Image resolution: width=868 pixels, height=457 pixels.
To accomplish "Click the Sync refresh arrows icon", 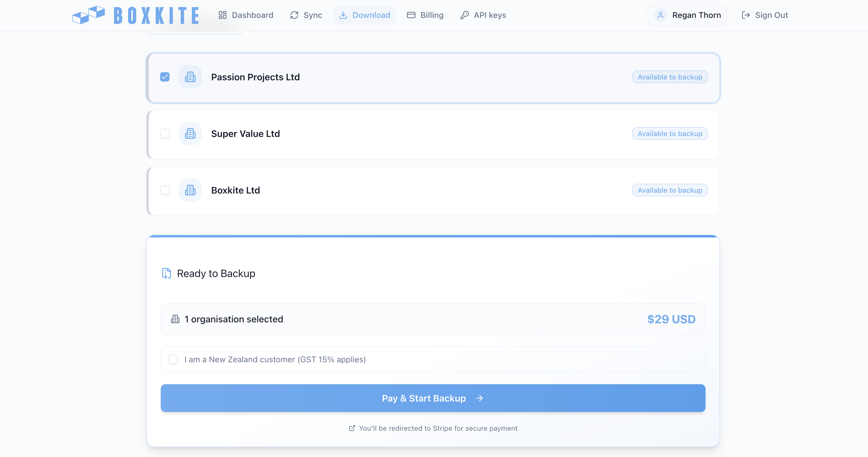I will coord(294,15).
